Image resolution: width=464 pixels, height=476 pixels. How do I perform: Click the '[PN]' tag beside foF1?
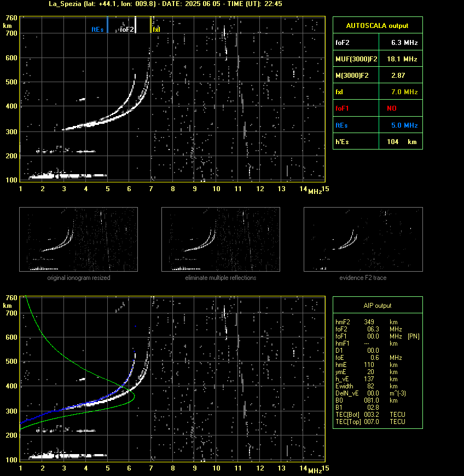413,336
